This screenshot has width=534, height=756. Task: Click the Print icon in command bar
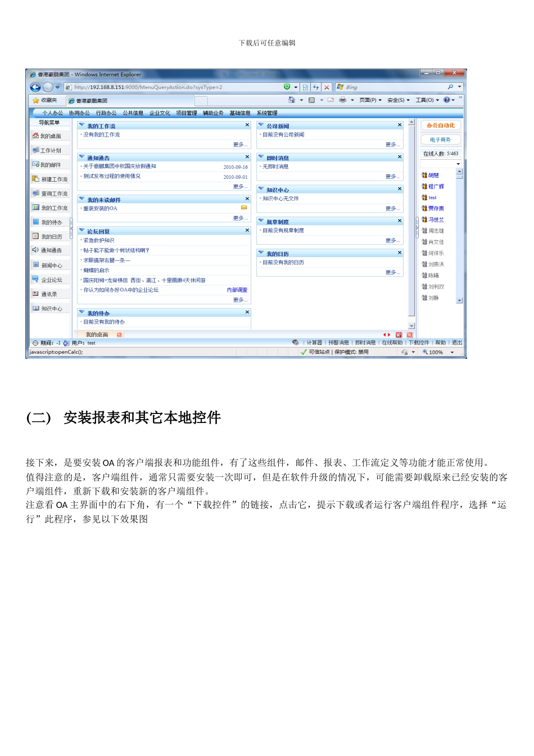click(x=342, y=100)
